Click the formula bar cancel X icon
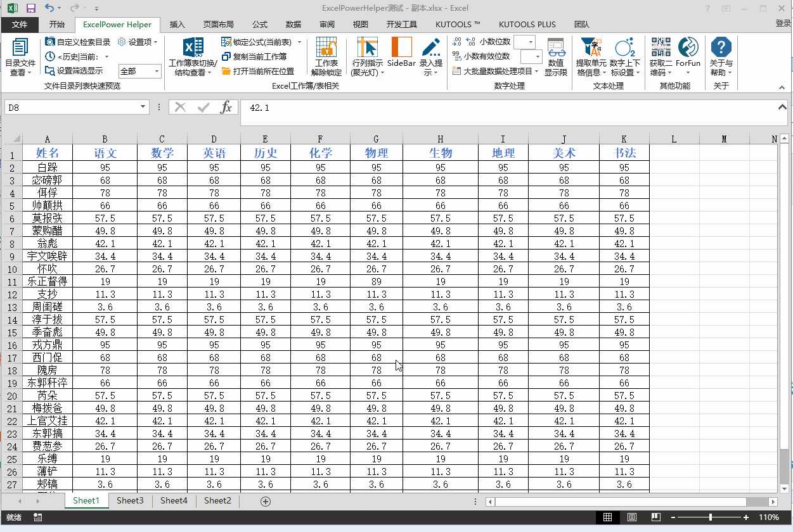This screenshot has height=532, width=793. [x=180, y=108]
